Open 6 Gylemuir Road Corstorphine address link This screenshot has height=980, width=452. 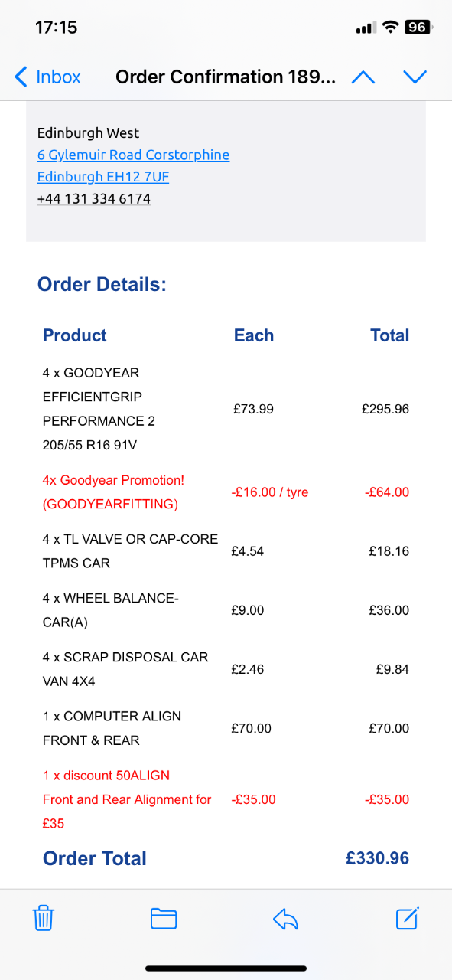click(x=133, y=155)
